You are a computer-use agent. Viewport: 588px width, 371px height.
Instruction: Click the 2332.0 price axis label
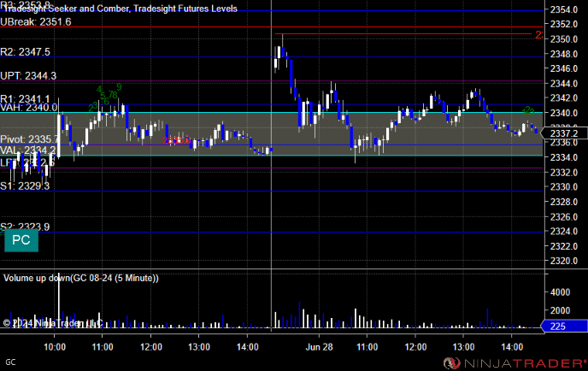(564, 173)
